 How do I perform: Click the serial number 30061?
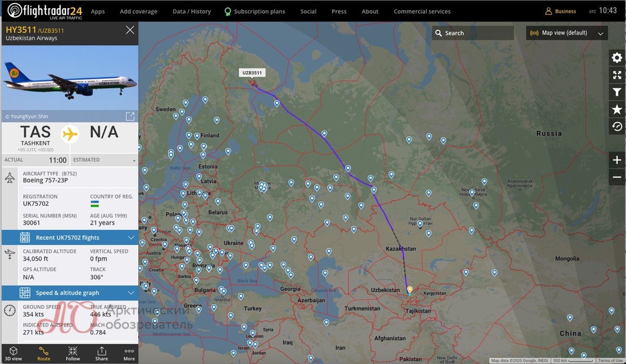point(31,223)
